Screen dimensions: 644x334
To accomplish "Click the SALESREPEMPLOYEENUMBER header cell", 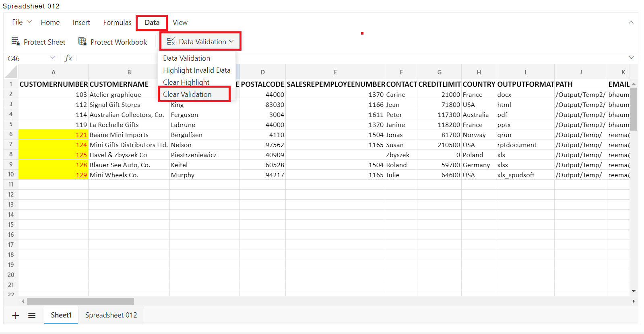I will pyautogui.click(x=335, y=84).
